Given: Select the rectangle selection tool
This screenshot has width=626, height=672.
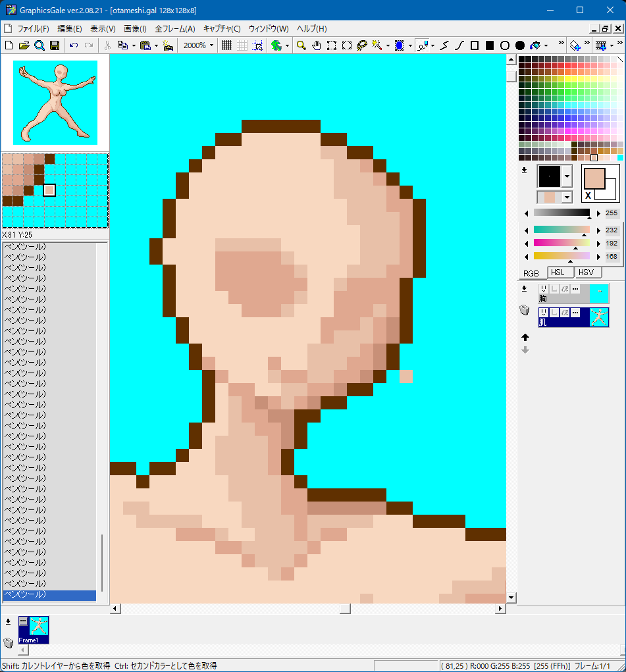Looking at the screenshot, I should [x=332, y=45].
